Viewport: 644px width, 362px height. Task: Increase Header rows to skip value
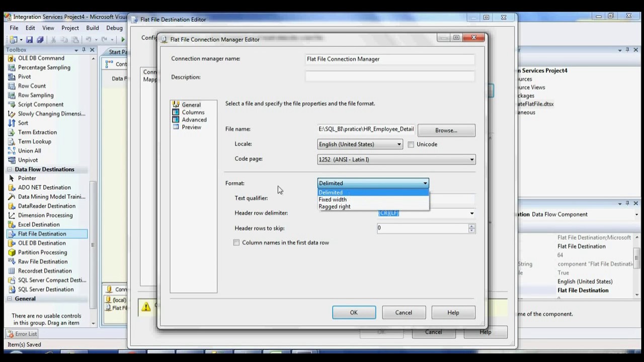[471, 226]
